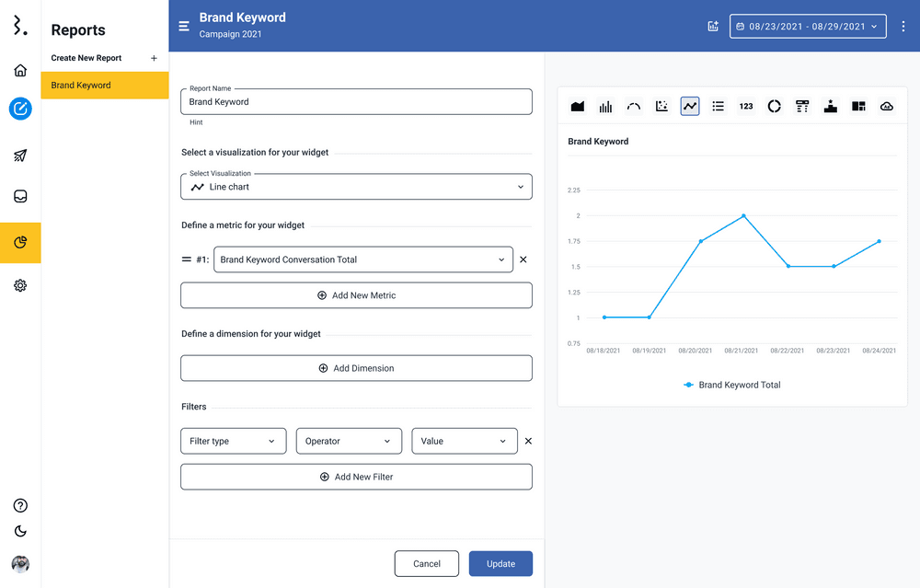Choose the bar chart visualization icon
This screenshot has height=588, width=920.
click(x=605, y=107)
